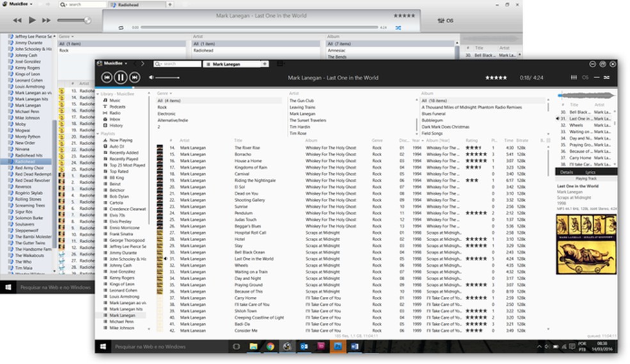Open Chrome from the taskbar
630x364 pixels.
(270, 346)
